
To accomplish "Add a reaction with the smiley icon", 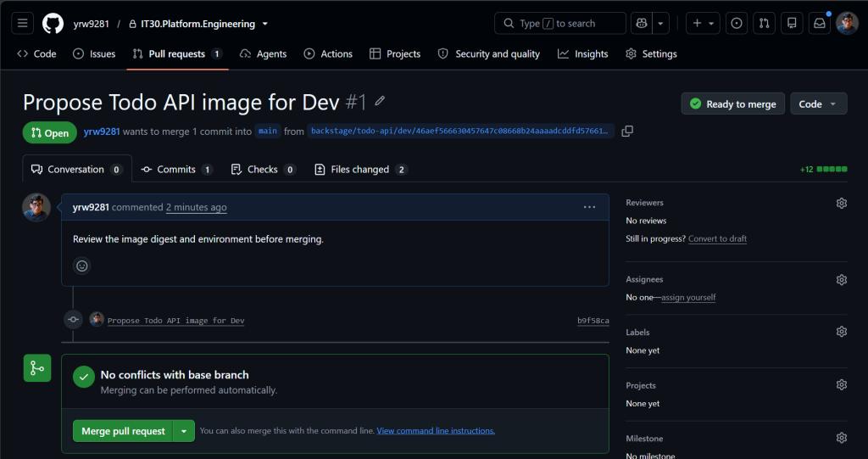I will pyautogui.click(x=82, y=266).
